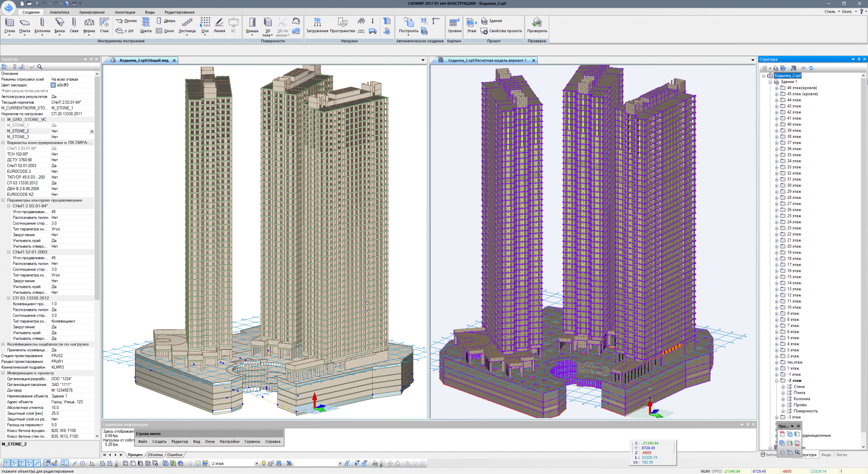
Task: Activate the Расчетная модель вариант 1 view tab
Action: coord(487,60)
